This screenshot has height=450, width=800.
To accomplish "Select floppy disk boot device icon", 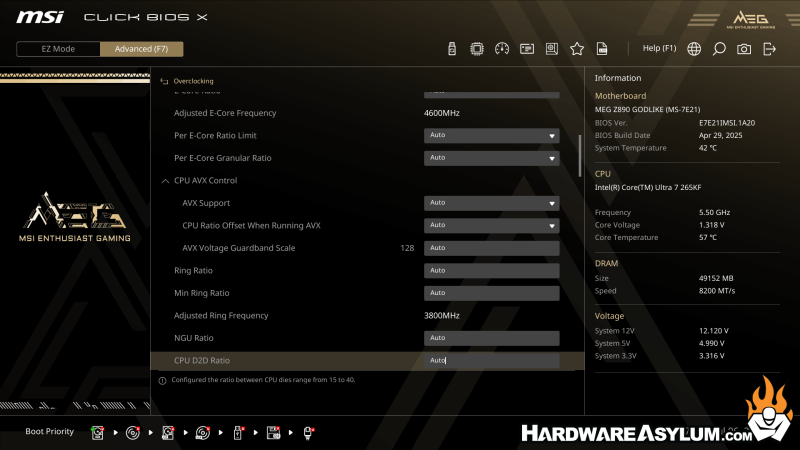I will [x=273, y=433].
